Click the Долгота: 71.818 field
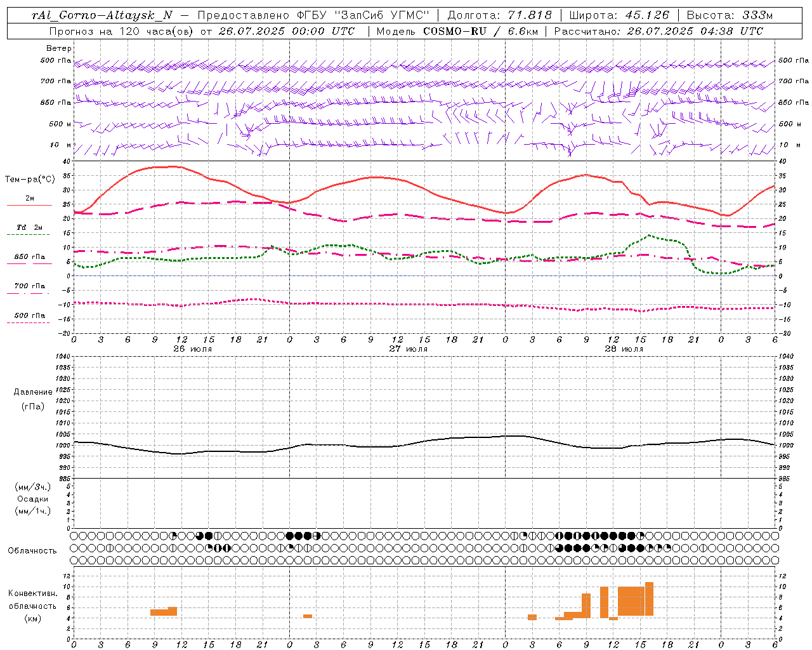The width and height of the screenshot is (812, 650). pos(500,15)
